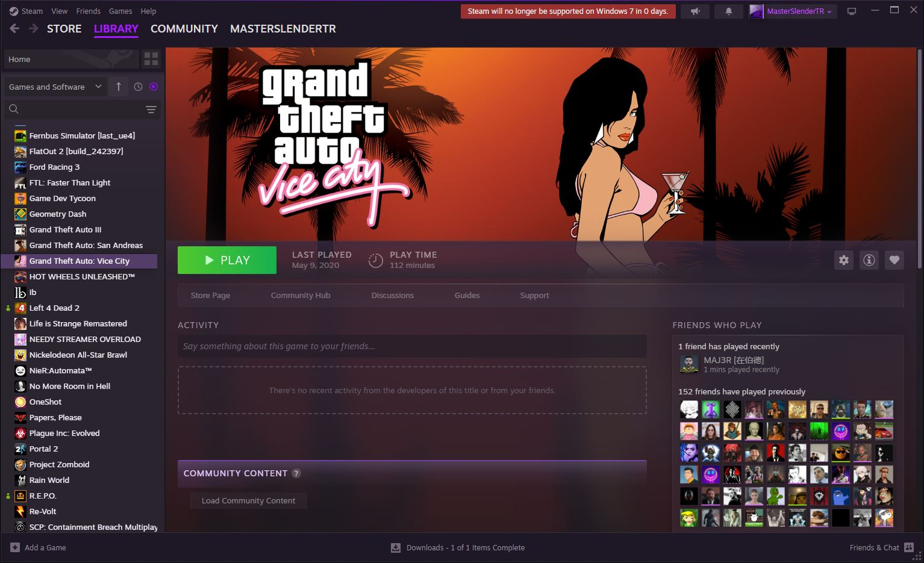The width and height of the screenshot is (924, 563).
Task: Click the sort ascending arrow in sidebar
Action: pyautogui.click(x=119, y=87)
